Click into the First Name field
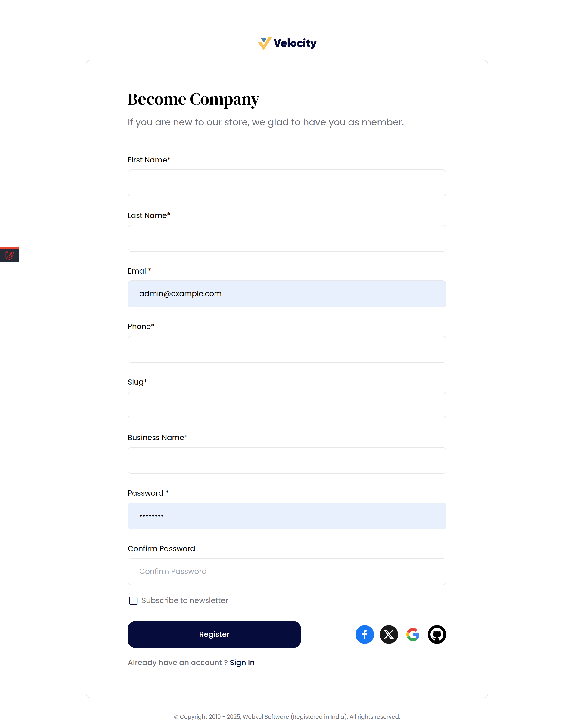The height and width of the screenshot is (728, 574). pos(287,183)
